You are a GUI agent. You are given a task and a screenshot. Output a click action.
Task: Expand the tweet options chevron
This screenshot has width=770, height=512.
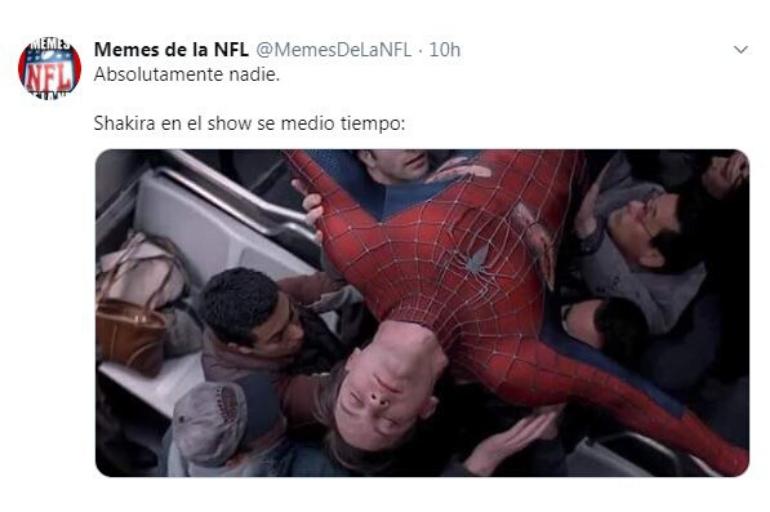pos(741,50)
